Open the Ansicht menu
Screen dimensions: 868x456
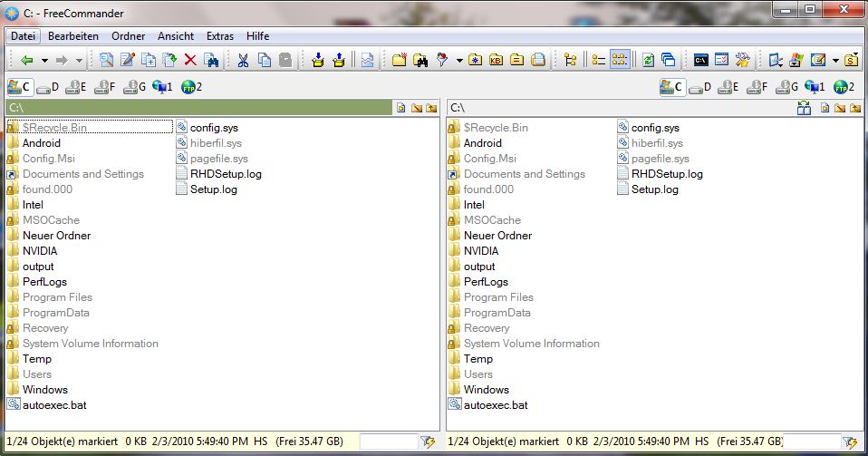pos(176,36)
